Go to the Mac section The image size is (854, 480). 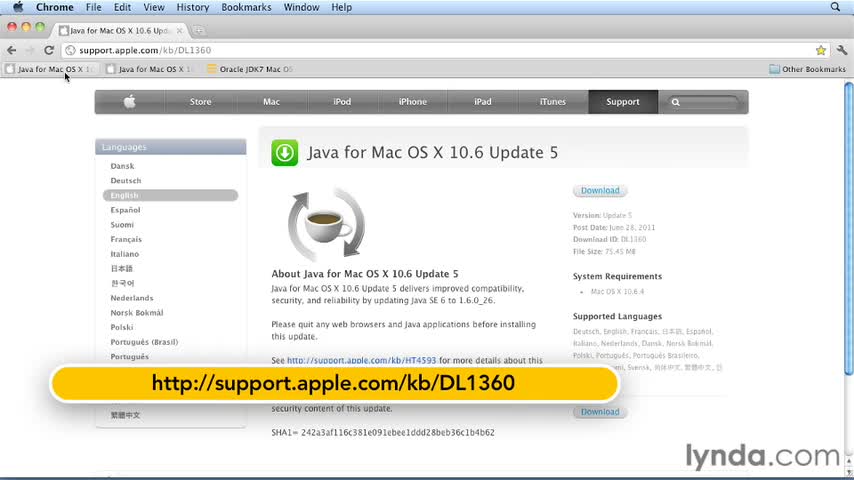271,102
